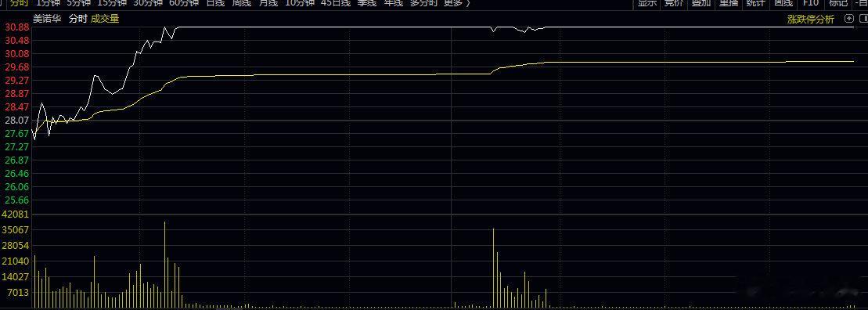Click the 21040 volume axis label
Viewport: 868px width, 310px height.
(16, 261)
